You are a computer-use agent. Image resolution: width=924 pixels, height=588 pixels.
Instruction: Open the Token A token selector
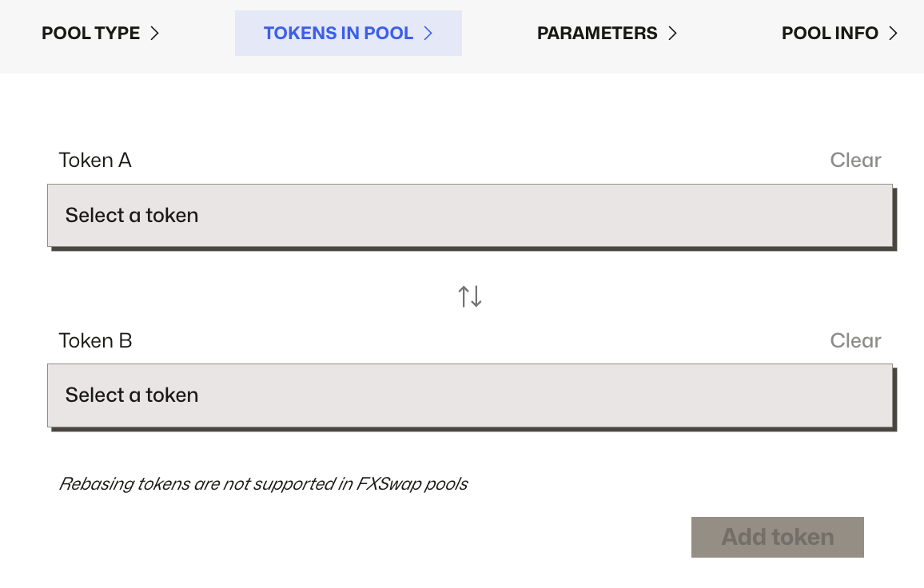(x=469, y=215)
